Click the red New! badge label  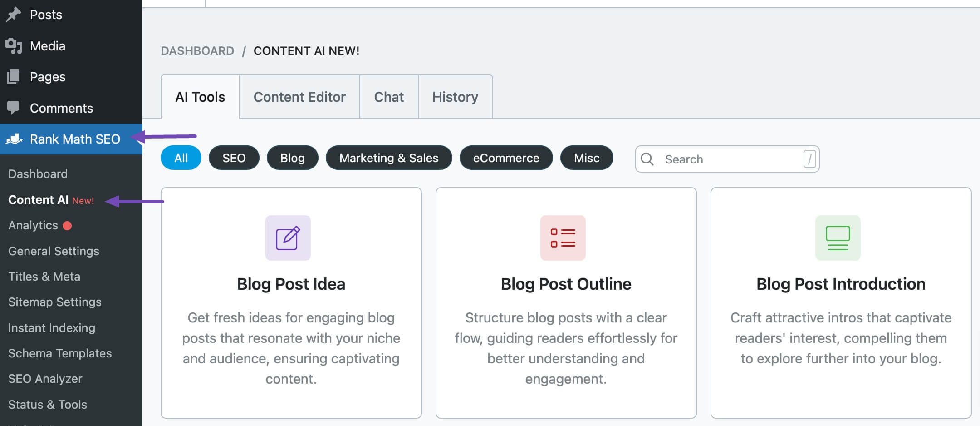[83, 201]
